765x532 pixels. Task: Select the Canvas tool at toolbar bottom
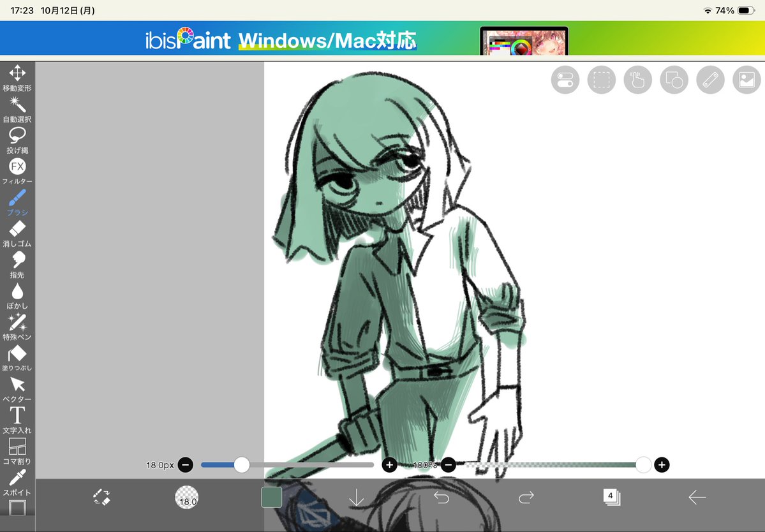coord(17,508)
